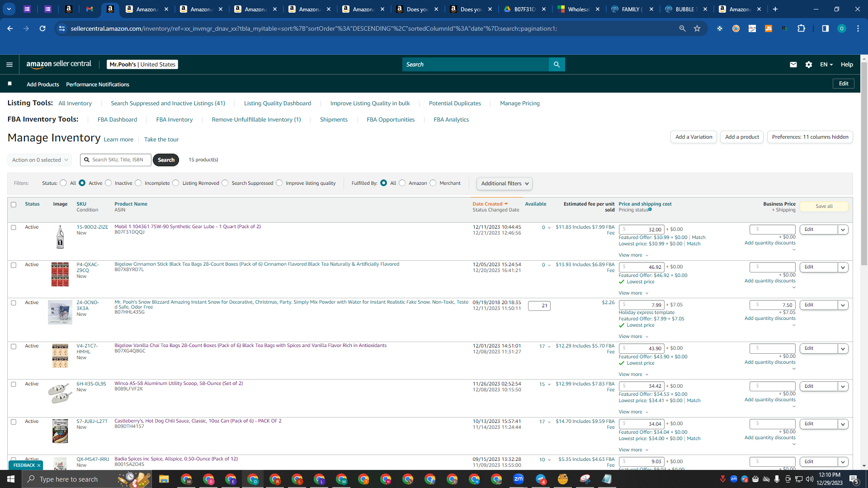Open the Gmail pinned tab
The width and height of the screenshot is (868, 488).
pyautogui.click(x=90, y=9)
